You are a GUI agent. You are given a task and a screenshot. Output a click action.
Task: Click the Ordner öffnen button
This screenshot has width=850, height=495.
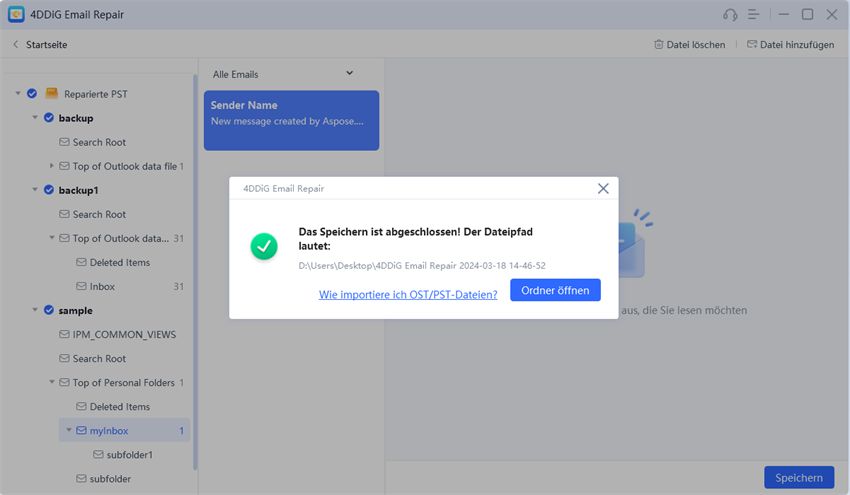[555, 290]
